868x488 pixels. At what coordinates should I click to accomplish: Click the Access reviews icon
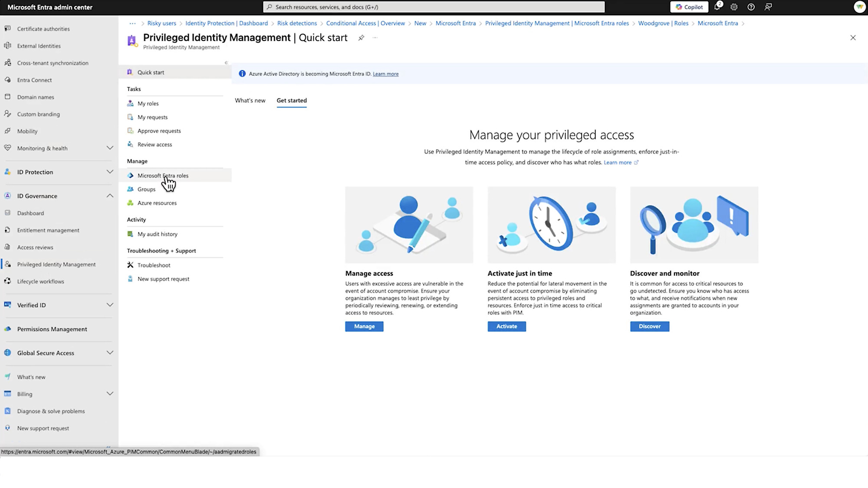tap(7, 247)
